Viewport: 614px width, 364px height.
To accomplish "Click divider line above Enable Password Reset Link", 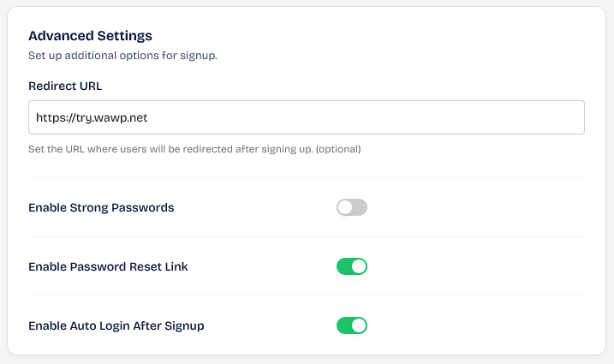I will (306, 237).
